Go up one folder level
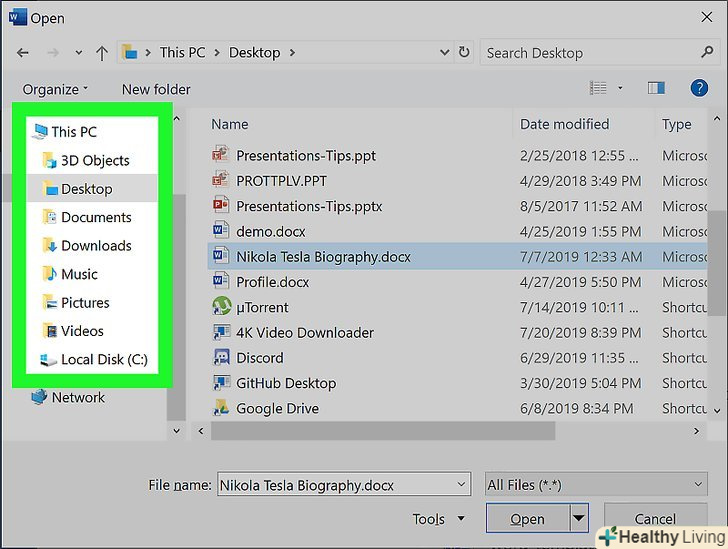 102,53
